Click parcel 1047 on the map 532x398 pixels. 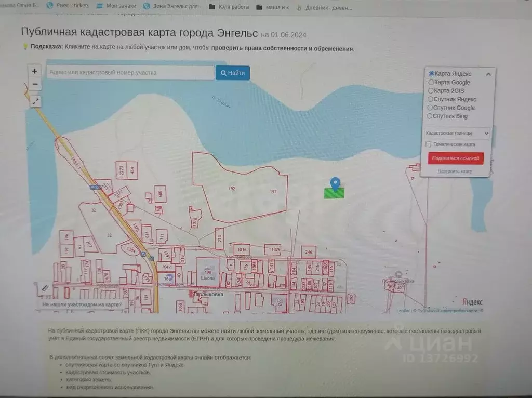(x=166, y=267)
